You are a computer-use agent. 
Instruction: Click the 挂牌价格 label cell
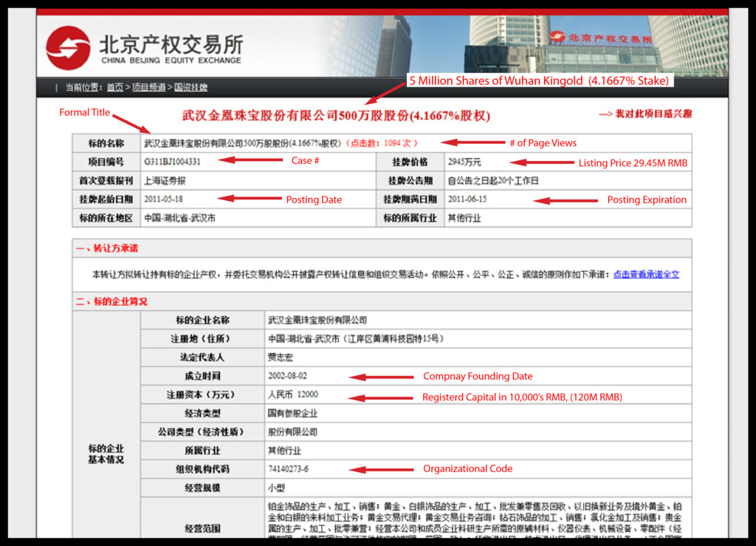pos(410,162)
